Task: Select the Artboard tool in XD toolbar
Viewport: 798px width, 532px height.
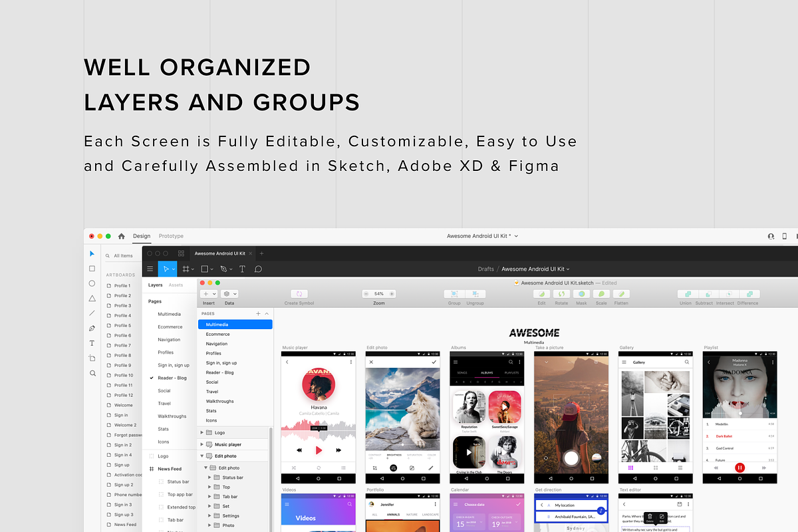Action: 92,358
